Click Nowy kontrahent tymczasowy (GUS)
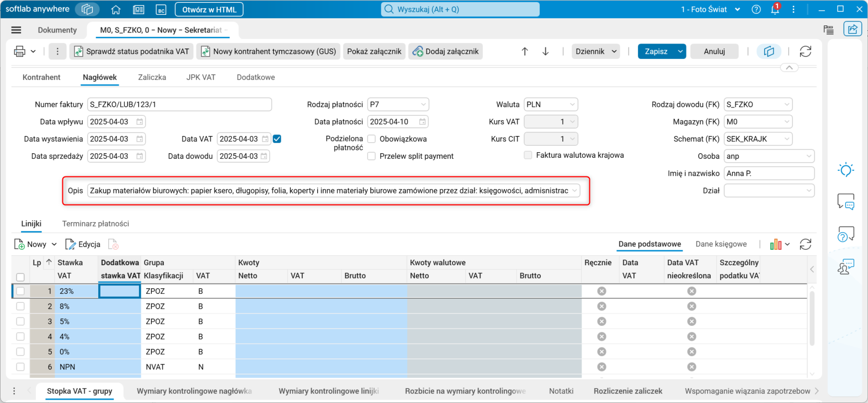868x403 pixels. (268, 51)
